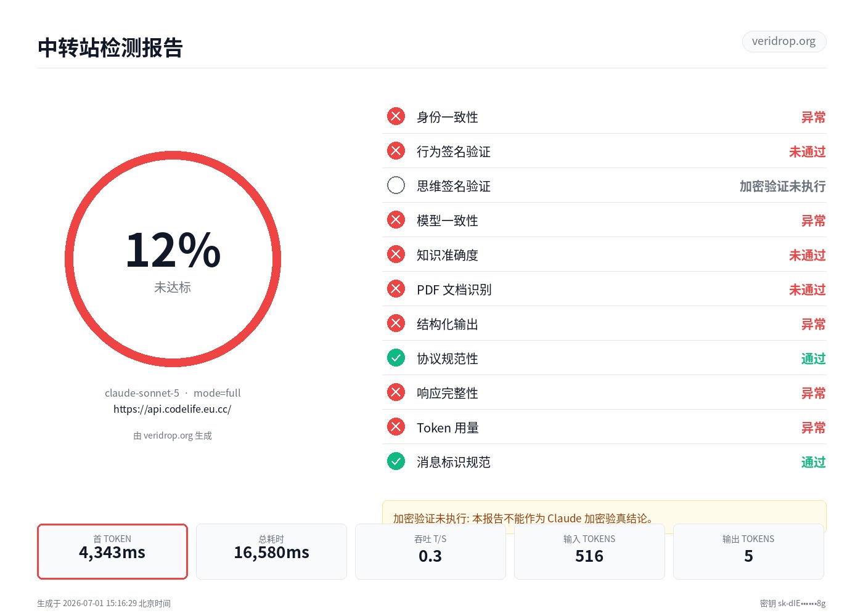Click the 12% red score ring
This screenshot has width=863, height=616.
(173, 259)
